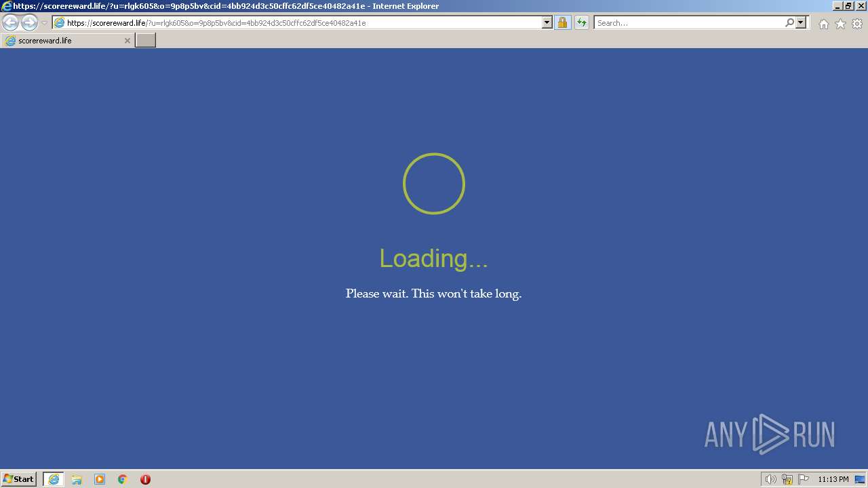Focus the address bar URL field

[303, 22]
